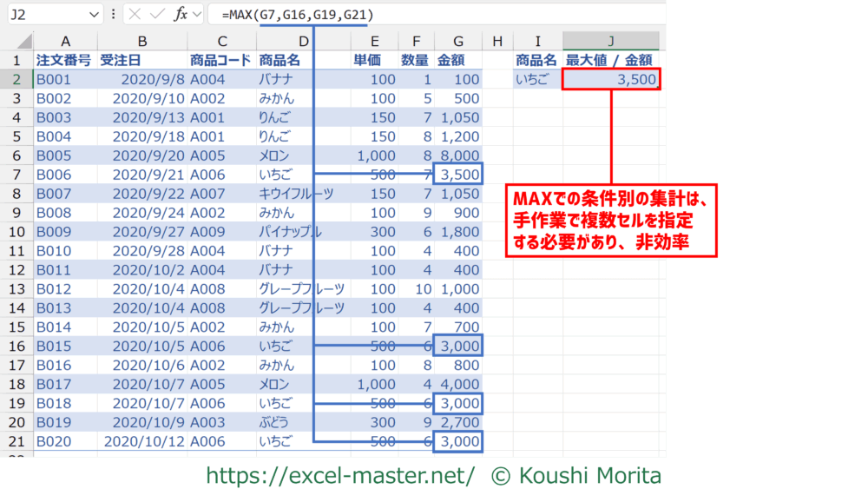Open the Name Box dropdown arrow
The image size is (868, 489).
(94, 15)
